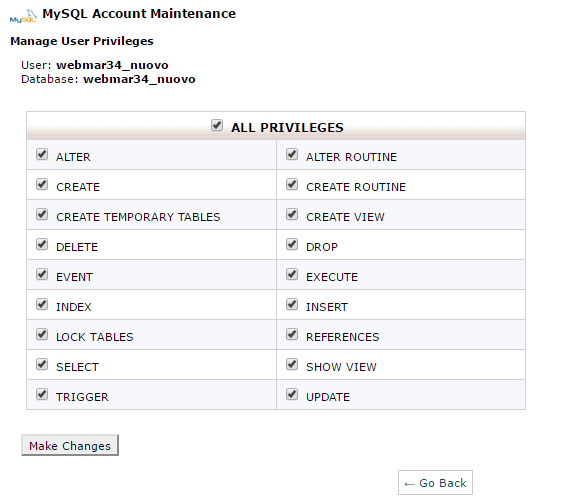Uncheck the INDEX privilege checkbox

click(42, 304)
